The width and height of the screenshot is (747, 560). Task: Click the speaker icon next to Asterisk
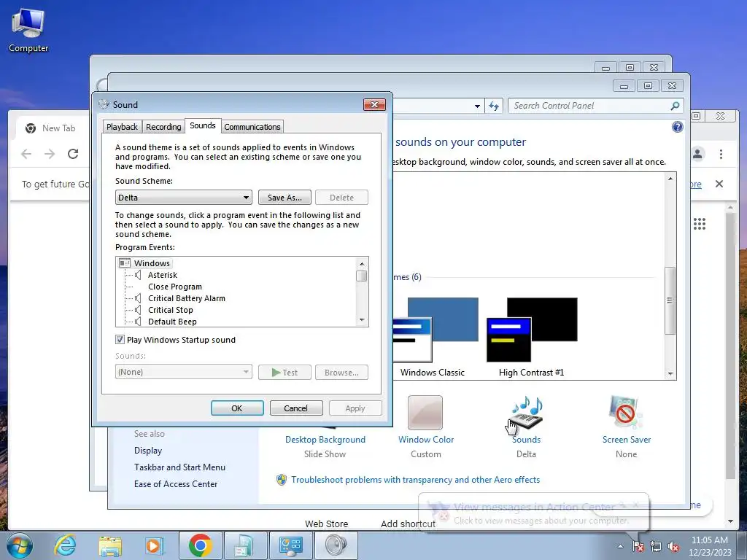[138, 275]
